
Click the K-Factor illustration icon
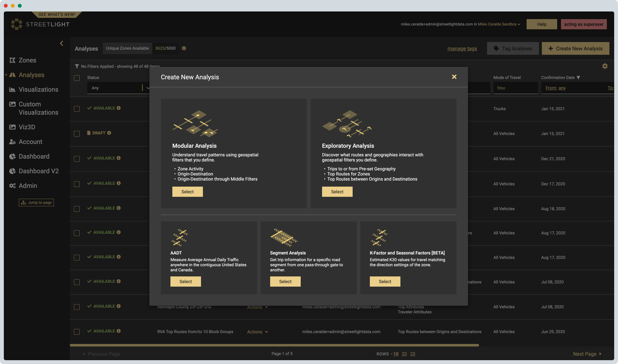click(x=379, y=238)
